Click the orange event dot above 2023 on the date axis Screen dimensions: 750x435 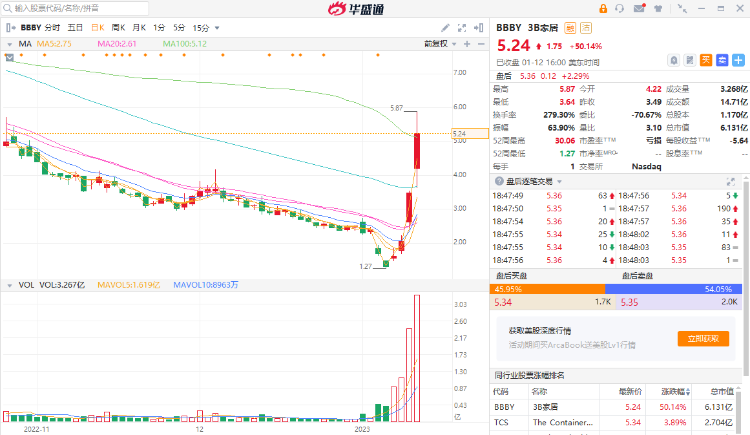pos(378,55)
